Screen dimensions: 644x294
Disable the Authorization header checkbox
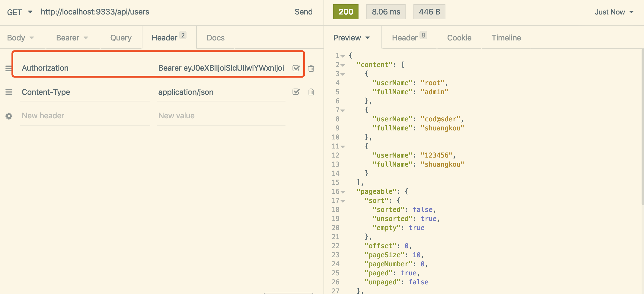[x=296, y=68]
